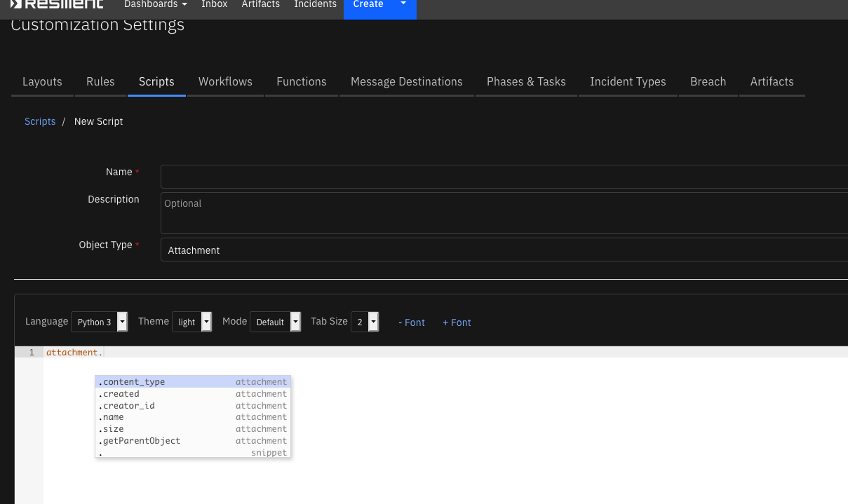The height and width of the screenshot is (504, 848).
Task: Click into the Description text area
Action: coord(504,213)
